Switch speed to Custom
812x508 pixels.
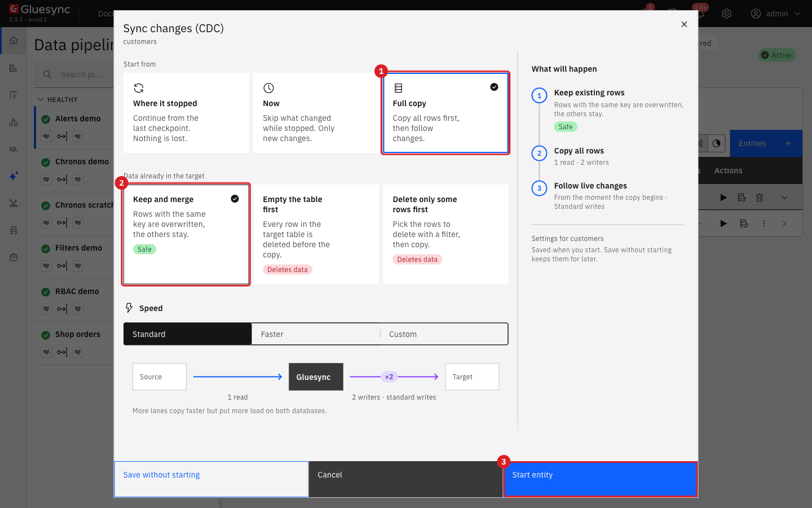click(444, 334)
